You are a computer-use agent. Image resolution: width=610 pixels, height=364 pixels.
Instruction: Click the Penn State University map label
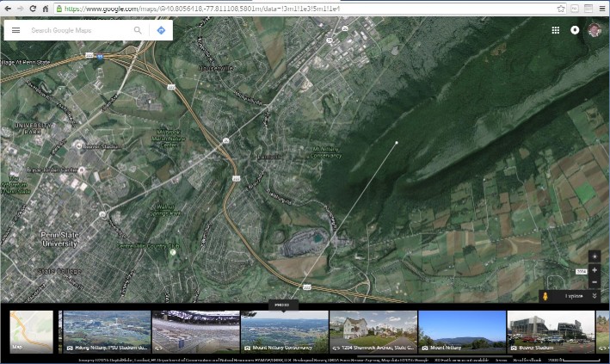click(x=60, y=239)
